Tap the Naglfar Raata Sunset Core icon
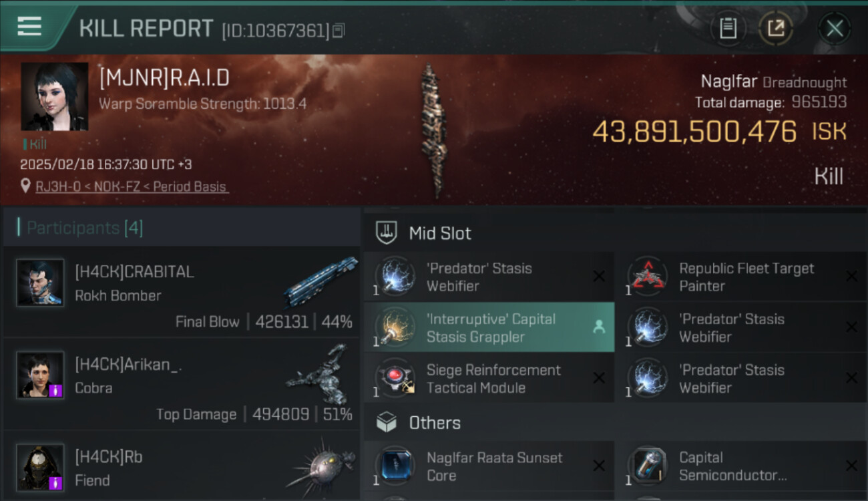The image size is (868, 501). pos(394,466)
